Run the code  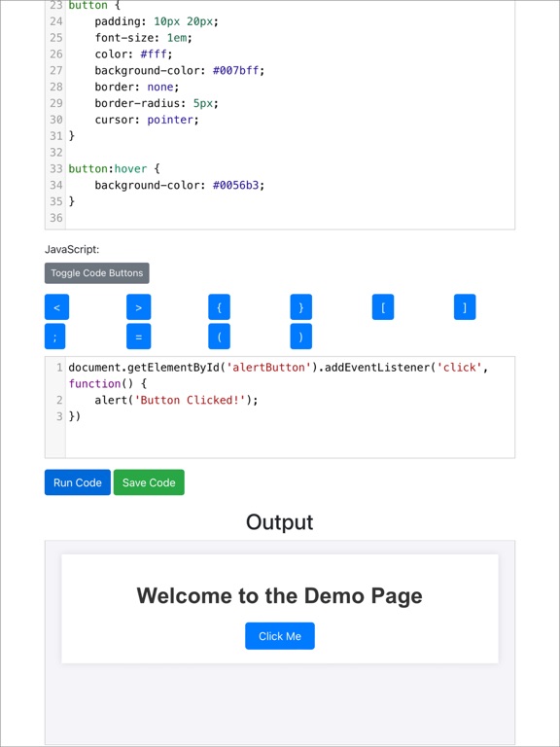[x=78, y=482]
